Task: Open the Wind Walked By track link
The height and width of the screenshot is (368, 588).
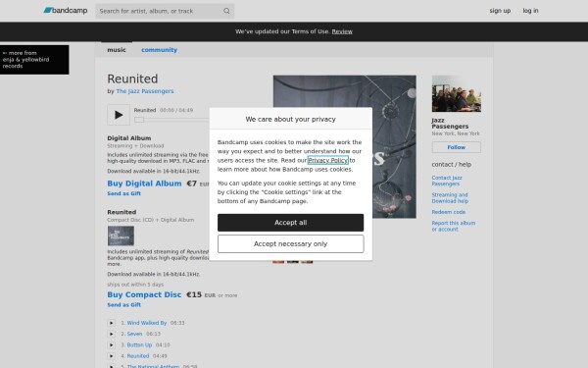Action: [147, 323]
